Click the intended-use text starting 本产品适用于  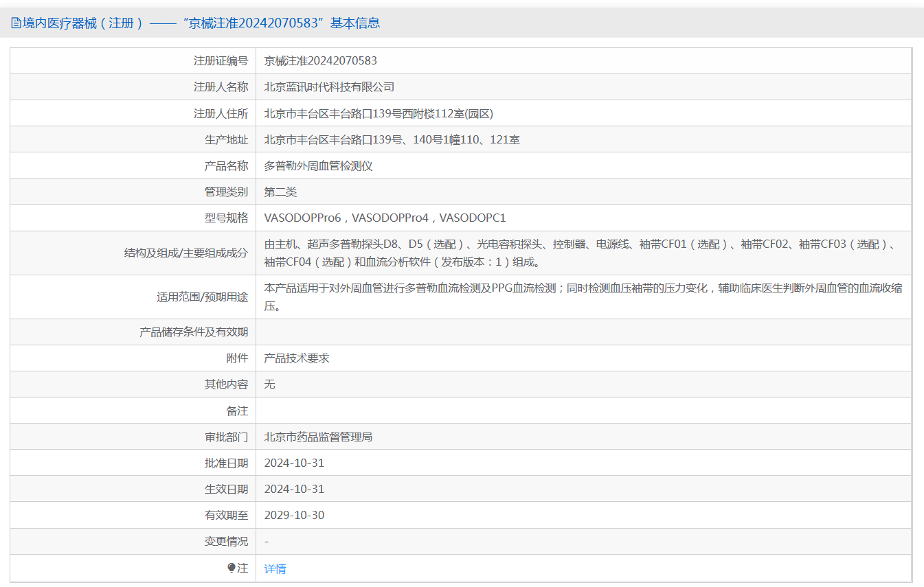pos(583,297)
